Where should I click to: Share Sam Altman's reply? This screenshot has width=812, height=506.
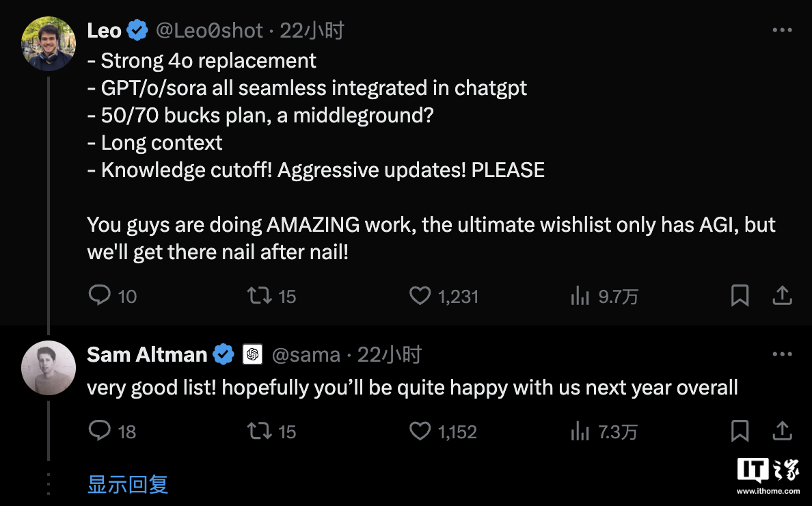(x=782, y=431)
